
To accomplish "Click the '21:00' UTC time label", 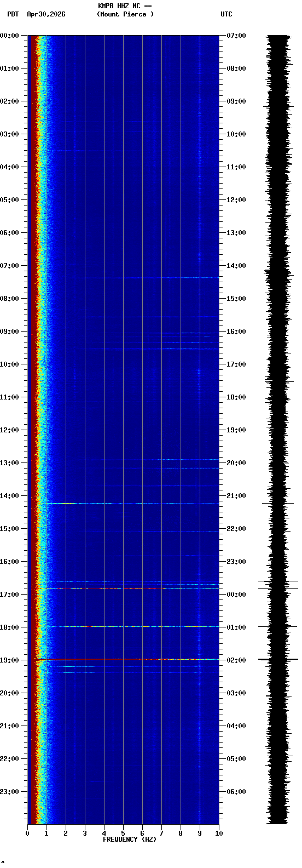I will (x=236, y=496).
